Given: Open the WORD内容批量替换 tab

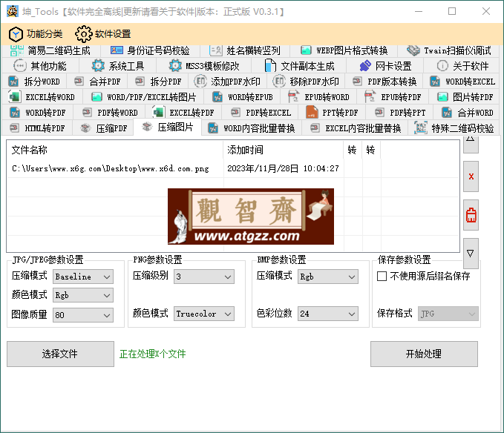Looking at the screenshot, I should pos(252,128).
